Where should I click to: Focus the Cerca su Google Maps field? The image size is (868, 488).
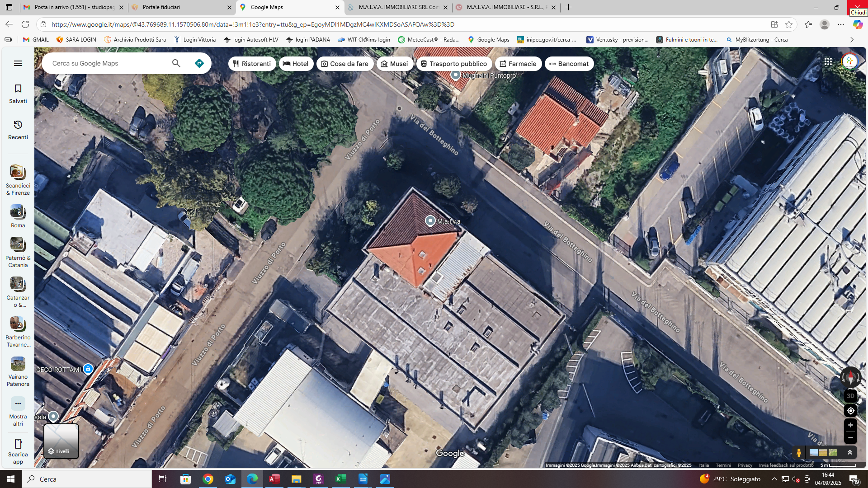coord(108,63)
